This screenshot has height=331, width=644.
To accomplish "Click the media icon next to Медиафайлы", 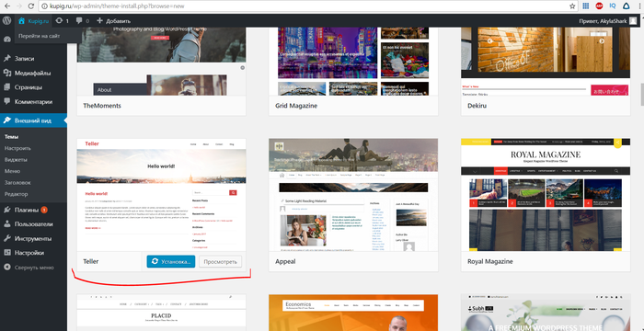I will (x=7, y=74).
